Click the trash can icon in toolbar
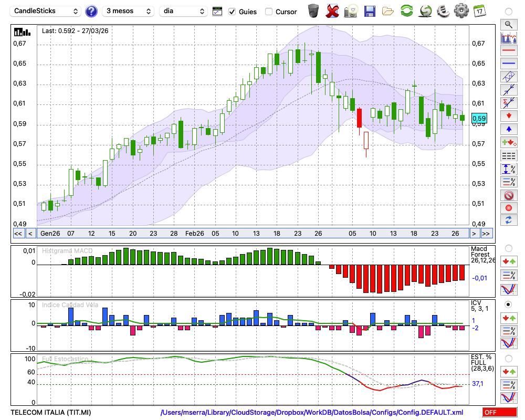The width and height of the screenshot is (525, 420). click(313, 11)
